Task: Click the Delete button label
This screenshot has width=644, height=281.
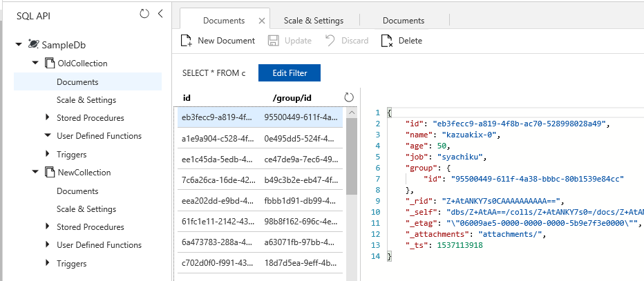Action: pyautogui.click(x=410, y=41)
